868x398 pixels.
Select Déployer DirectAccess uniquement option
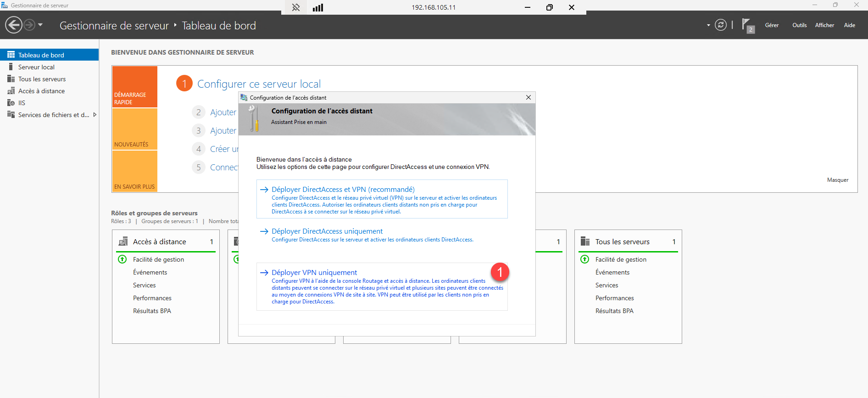click(327, 231)
